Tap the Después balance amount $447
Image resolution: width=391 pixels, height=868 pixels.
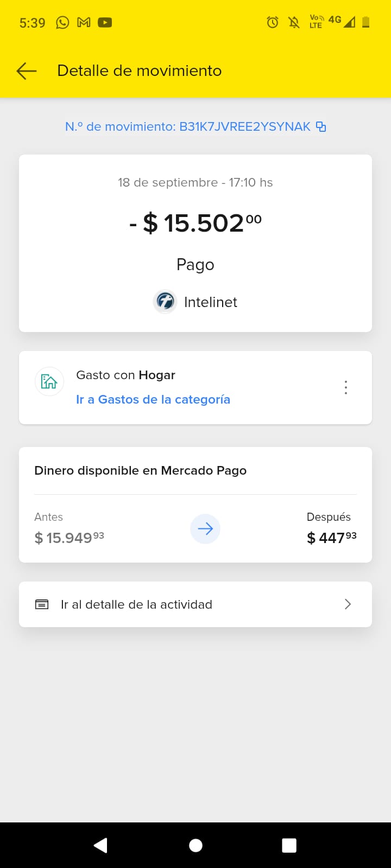pyautogui.click(x=331, y=538)
